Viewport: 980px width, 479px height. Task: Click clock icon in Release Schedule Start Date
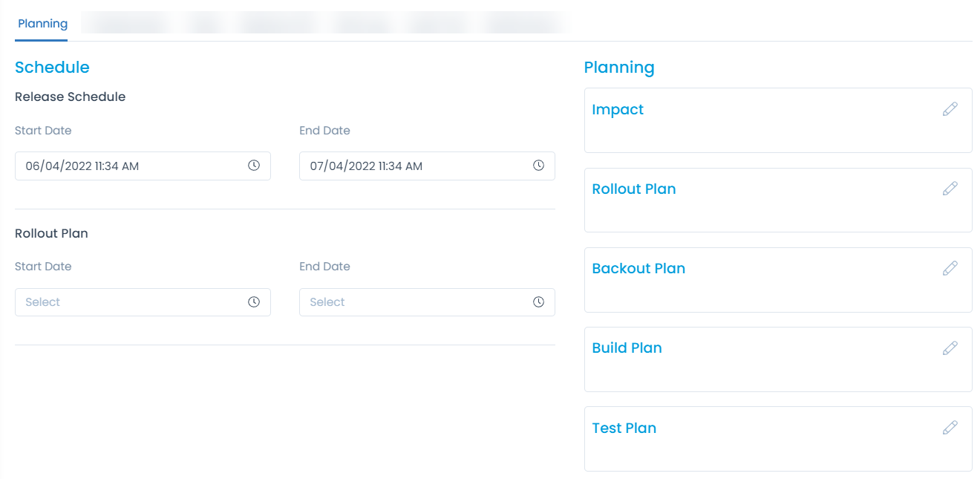pyautogui.click(x=254, y=166)
